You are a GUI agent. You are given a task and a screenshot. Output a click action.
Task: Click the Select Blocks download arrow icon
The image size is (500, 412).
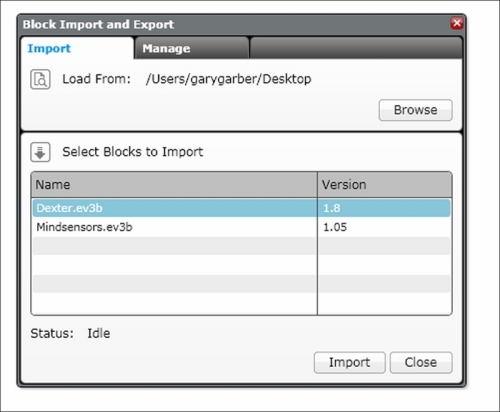pos(40,152)
